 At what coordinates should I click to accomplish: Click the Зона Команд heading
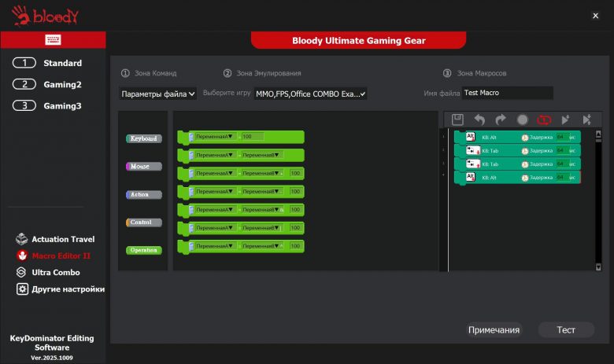[155, 73]
